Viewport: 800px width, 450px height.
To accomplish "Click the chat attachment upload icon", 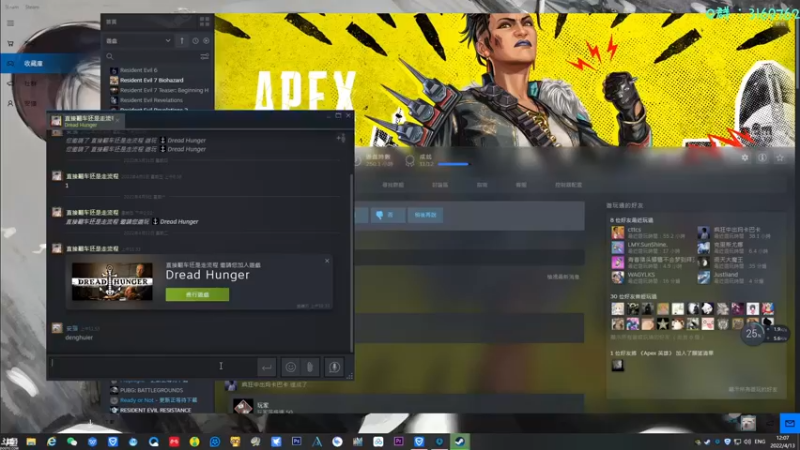I will pos(310,367).
